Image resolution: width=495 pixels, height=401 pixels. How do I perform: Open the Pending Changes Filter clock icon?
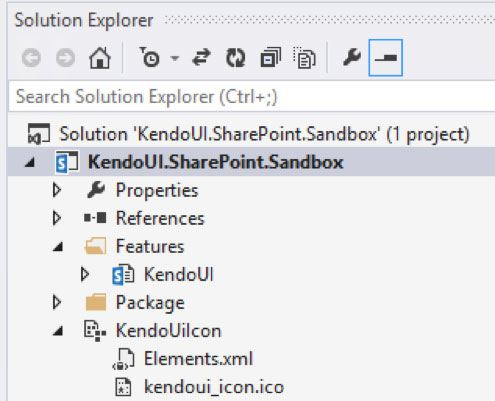tap(149, 58)
